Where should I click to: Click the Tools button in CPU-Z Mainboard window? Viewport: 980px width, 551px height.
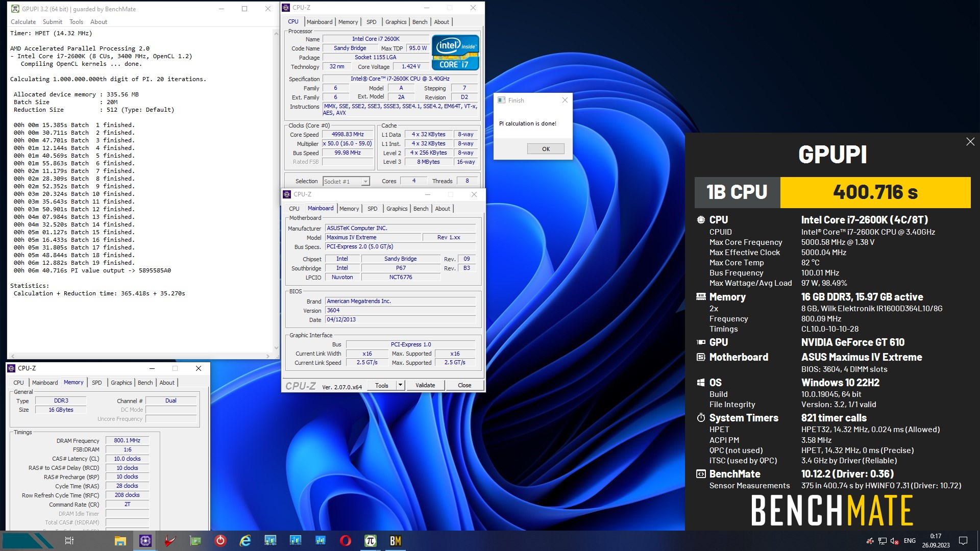382,385
